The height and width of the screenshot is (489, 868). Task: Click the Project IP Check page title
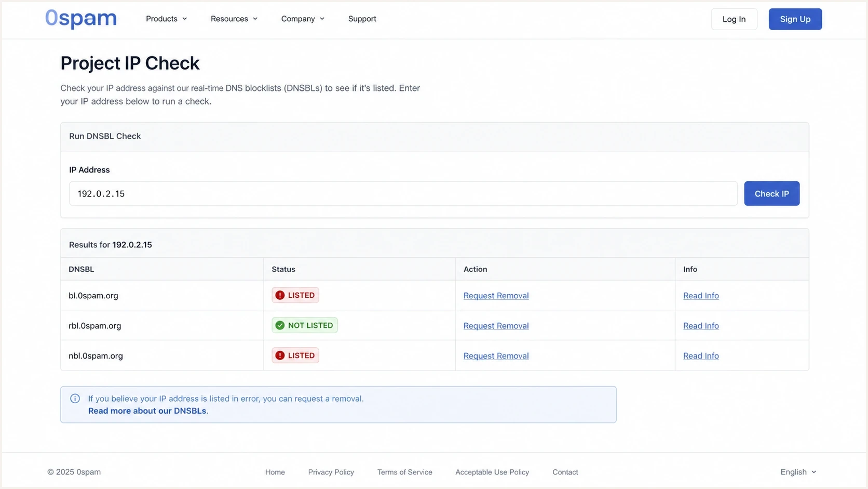(130, 63)
